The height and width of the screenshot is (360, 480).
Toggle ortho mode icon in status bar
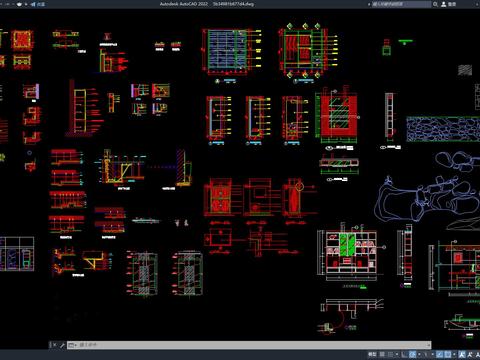point(404,354)
